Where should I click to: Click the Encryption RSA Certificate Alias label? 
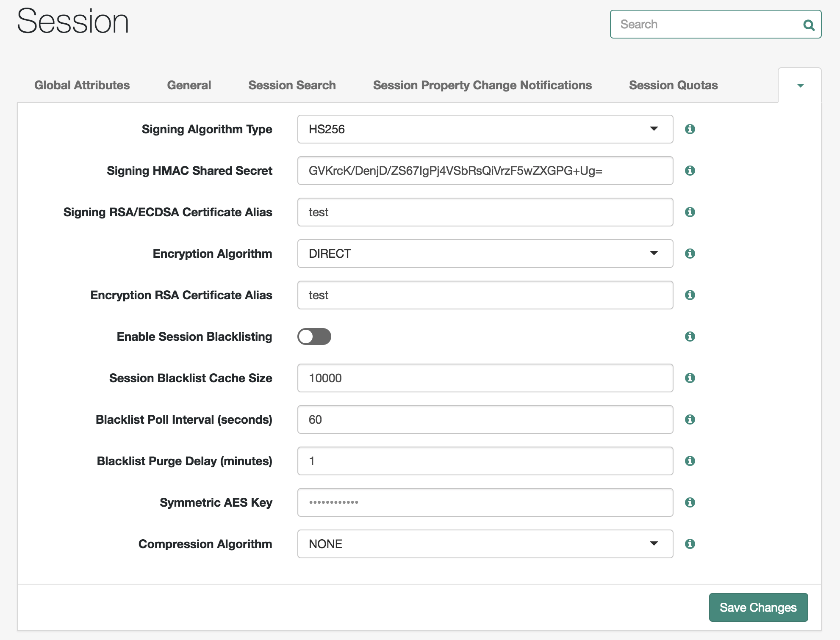pos(182,295)
